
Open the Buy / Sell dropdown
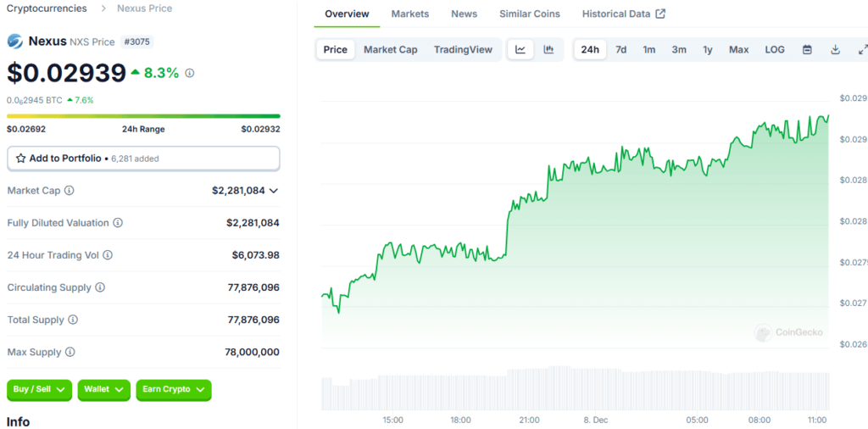pyautogui.click(x=39, y=390)
